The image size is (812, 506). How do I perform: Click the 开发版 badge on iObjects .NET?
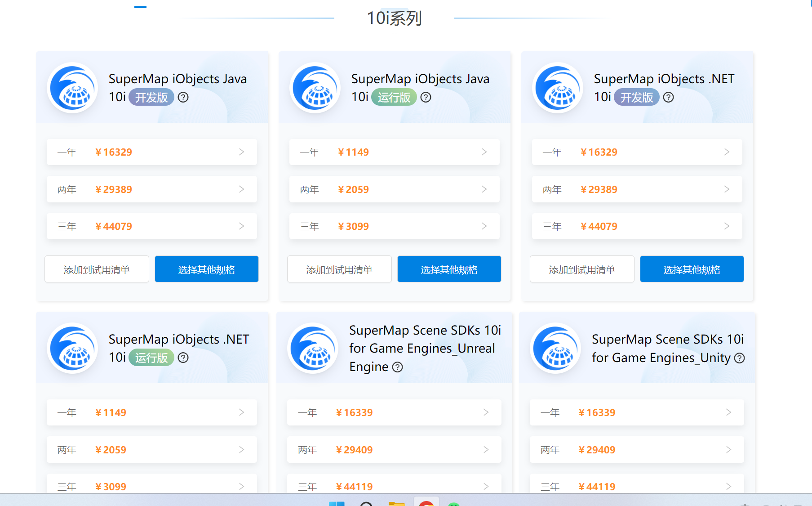(637, 97)
